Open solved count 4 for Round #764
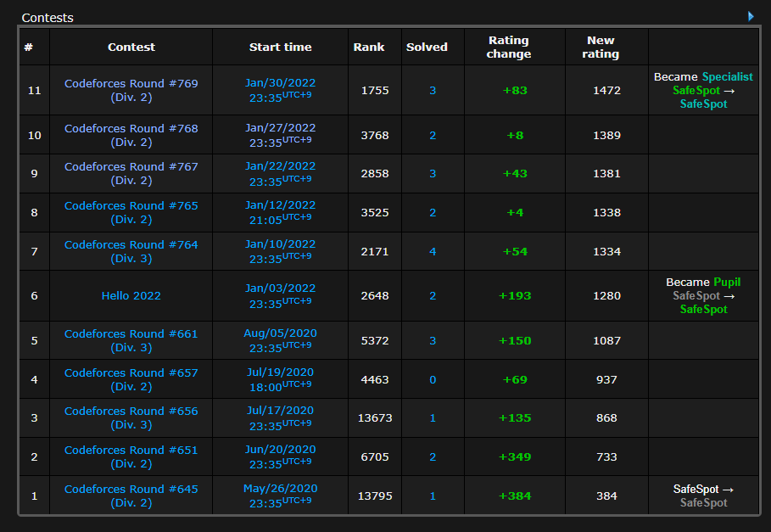 (x=433, y=251)
